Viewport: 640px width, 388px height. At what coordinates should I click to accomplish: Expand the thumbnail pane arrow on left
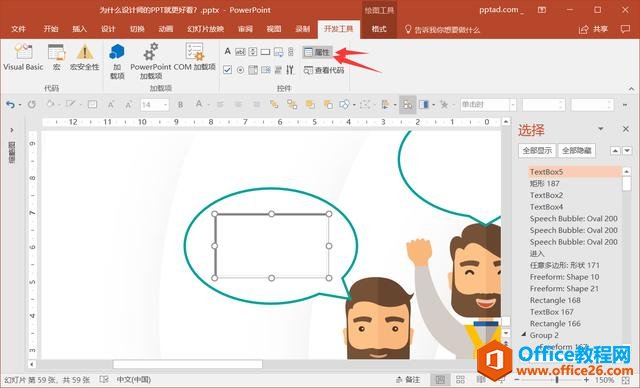12,130
